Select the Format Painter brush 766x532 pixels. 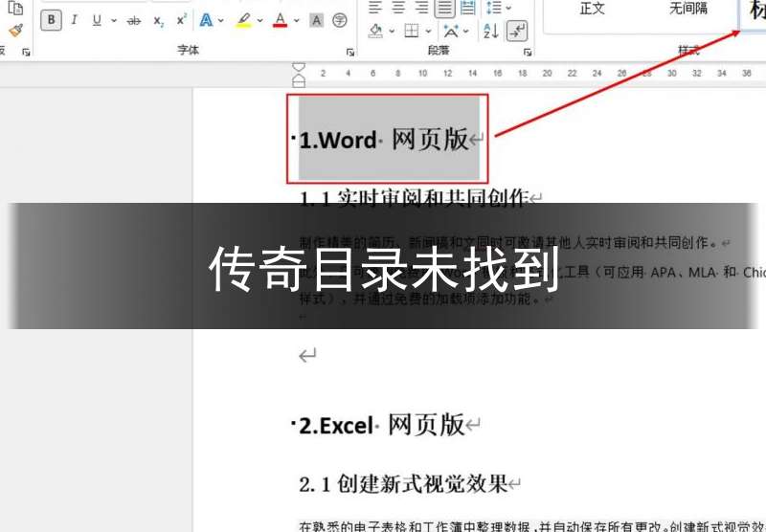click(x=16, y=31)
